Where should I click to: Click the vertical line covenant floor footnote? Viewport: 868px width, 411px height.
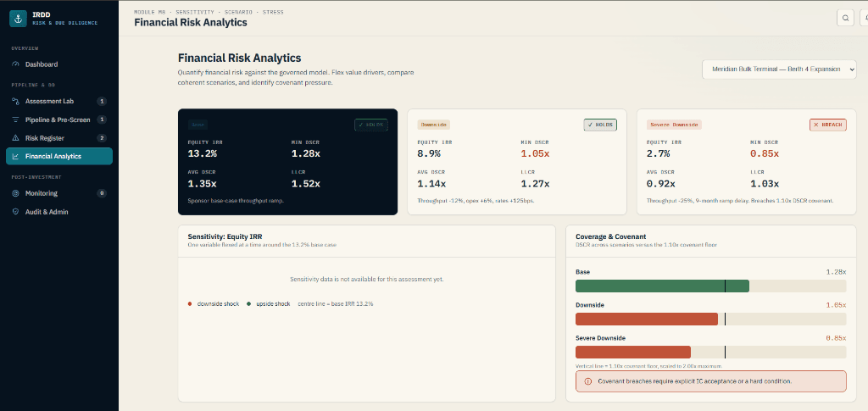coord(648,366)
